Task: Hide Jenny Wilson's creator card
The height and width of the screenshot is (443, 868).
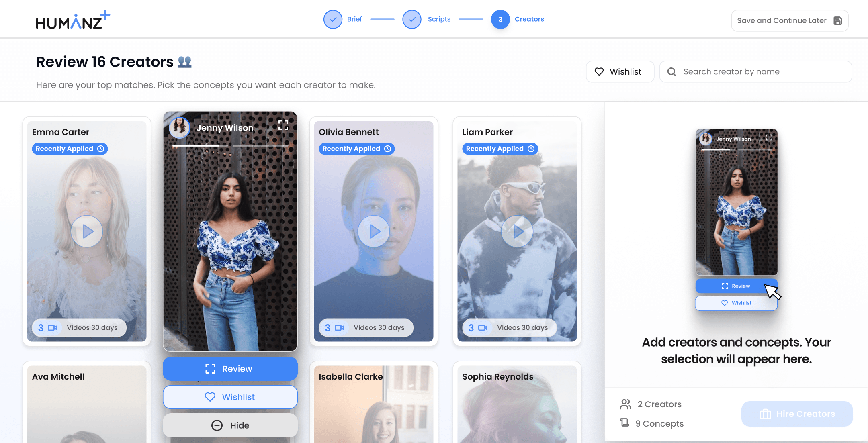Action: (x=230, y=425)
